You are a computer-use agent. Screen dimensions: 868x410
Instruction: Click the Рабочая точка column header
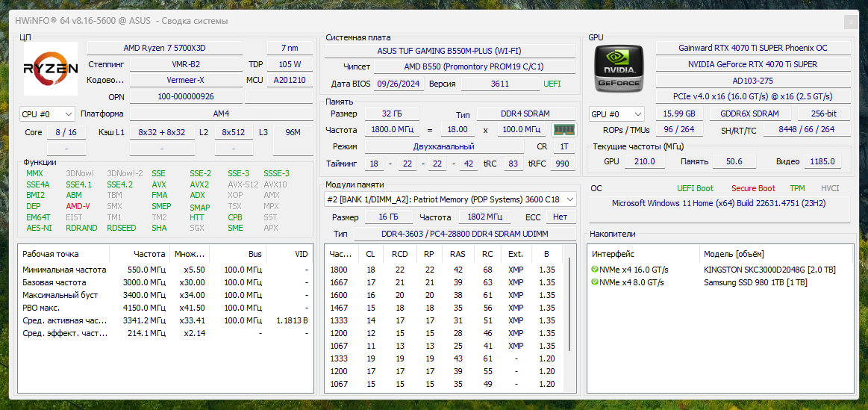pos(64,254)
